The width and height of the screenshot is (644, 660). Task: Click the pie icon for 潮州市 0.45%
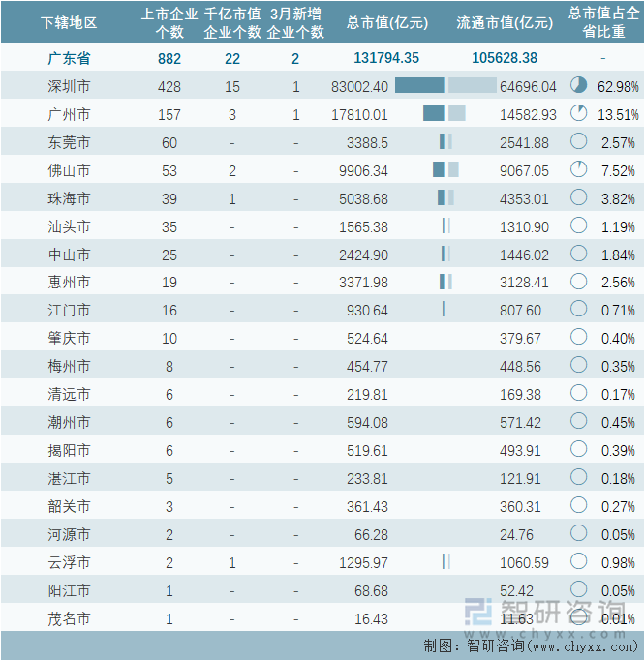pyautogui.click(x=579, y=421)
